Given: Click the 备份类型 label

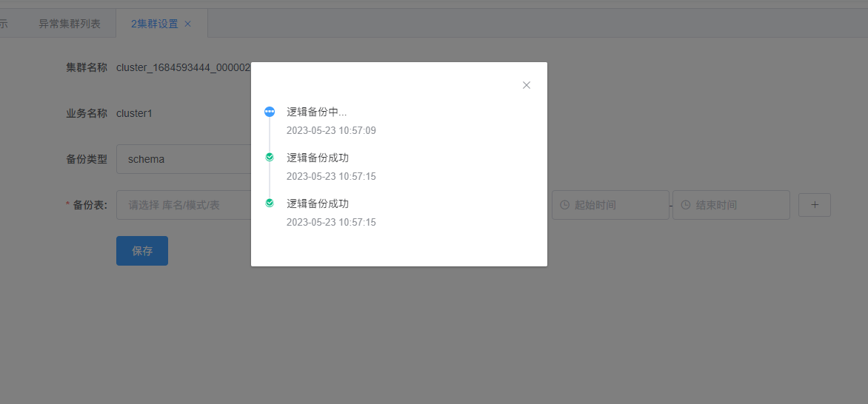Looking at the screenshot, I should [x=87, y=159].
